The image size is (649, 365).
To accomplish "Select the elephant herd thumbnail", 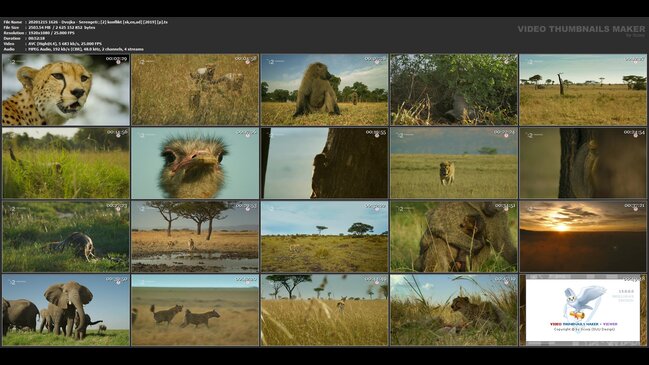I will (x=66, y=310).
